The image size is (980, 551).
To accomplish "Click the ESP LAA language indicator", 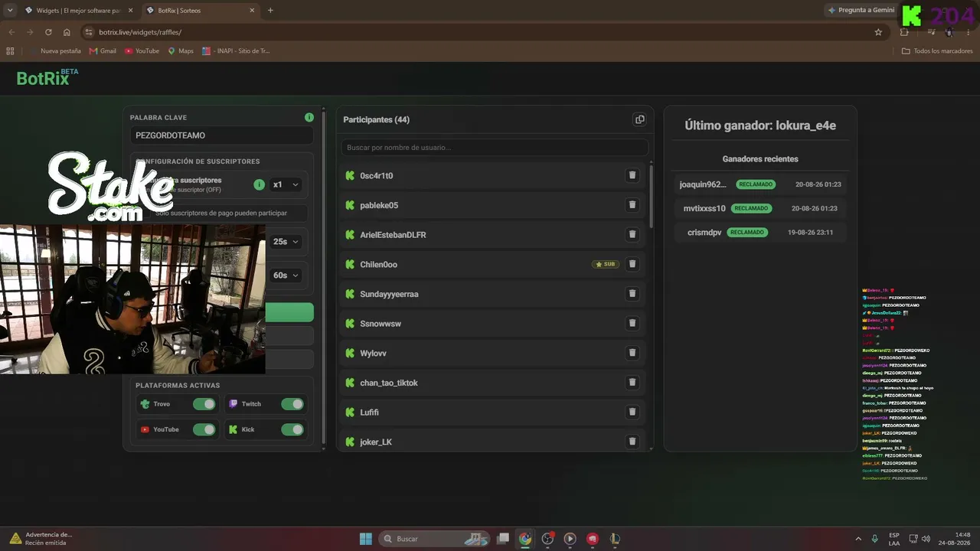I will point(894,539).
